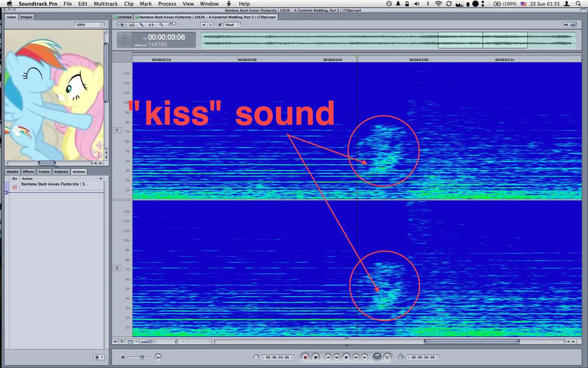Open the 100% video zoom dropdown
Image resolution: width=588 pixels, height=368 pixels.
[x=89, y=25]
